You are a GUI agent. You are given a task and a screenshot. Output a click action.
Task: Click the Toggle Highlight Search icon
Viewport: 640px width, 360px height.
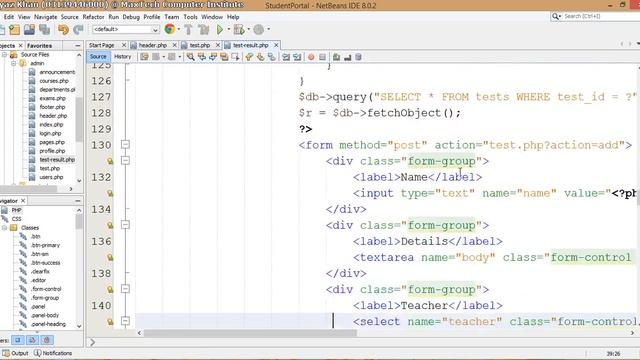click(224, 57)
